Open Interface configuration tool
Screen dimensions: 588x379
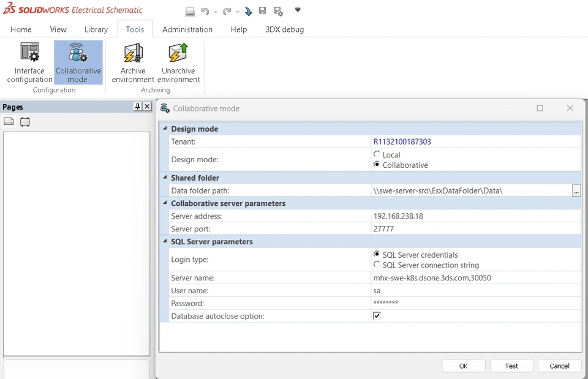click(29, 62)
